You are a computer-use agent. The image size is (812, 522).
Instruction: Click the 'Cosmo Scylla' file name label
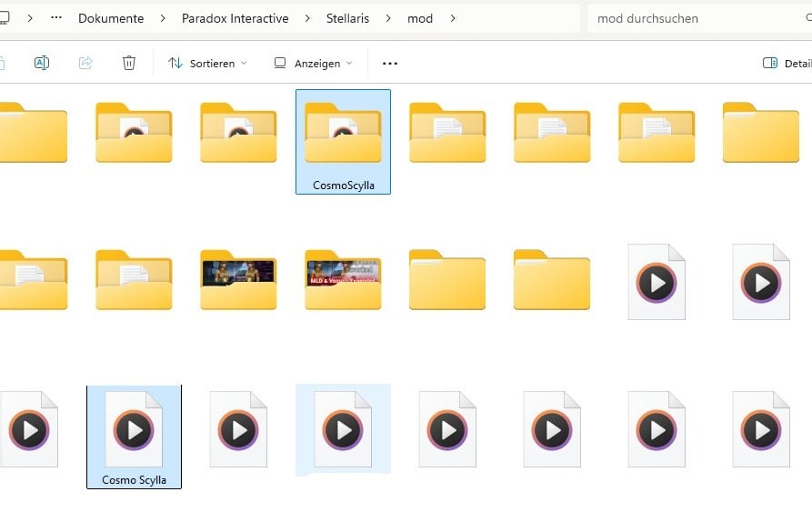[x=135, y=480]
